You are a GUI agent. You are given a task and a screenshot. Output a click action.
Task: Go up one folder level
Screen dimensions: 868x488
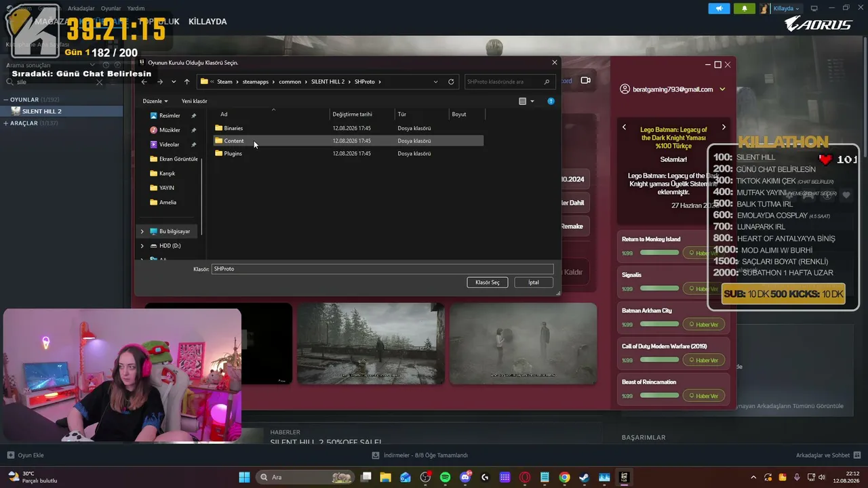[187, 82]
